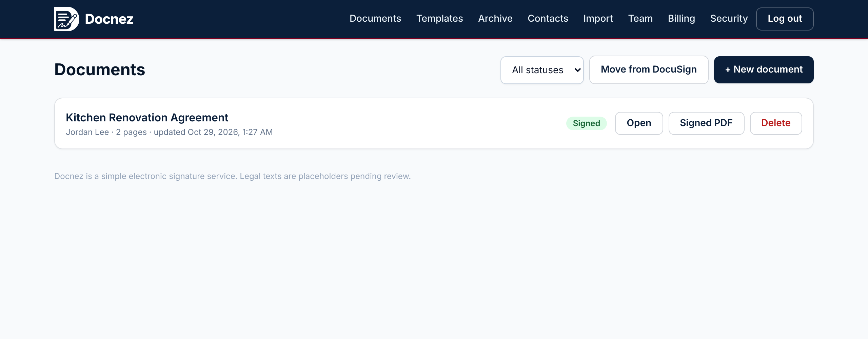This screenshot has height=339, width=868.
Task: Navigate to Security page
Action: pyautogui.click(x=729, y=19)
